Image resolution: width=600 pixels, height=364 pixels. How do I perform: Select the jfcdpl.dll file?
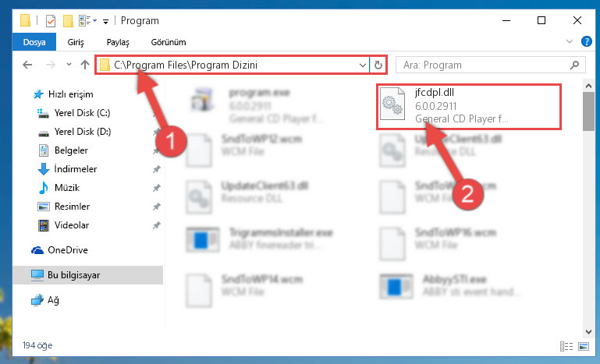(469, 106)
